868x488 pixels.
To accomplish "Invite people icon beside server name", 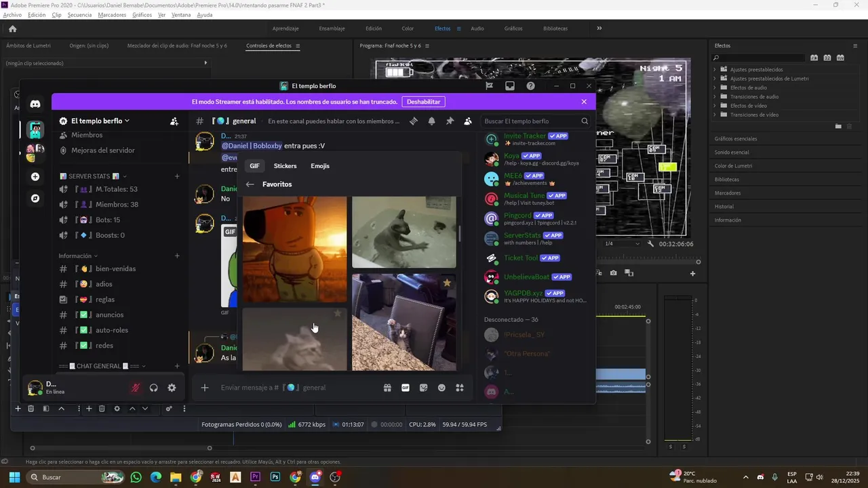I will 174,121.
